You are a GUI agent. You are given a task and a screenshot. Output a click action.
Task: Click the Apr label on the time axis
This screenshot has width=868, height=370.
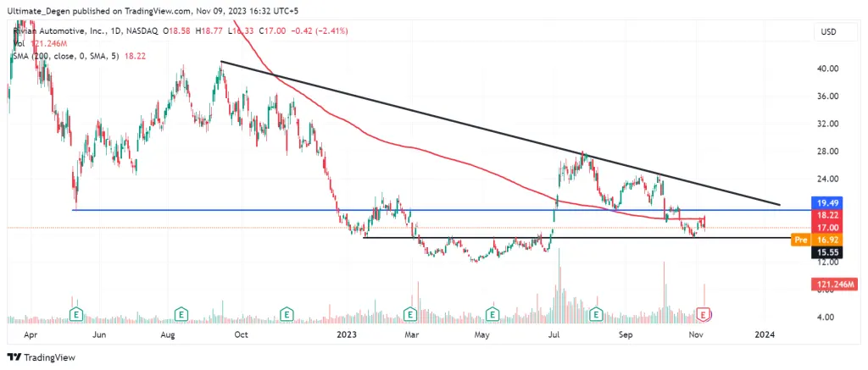32,334
